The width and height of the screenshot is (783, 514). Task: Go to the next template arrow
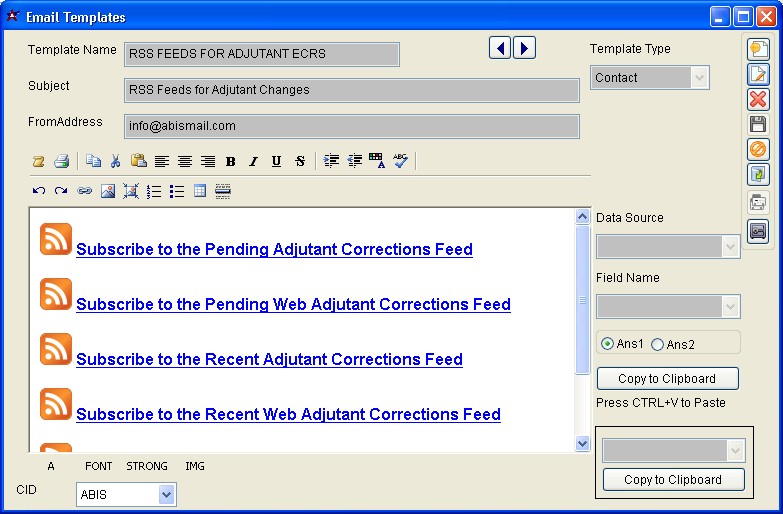(524, 48)
